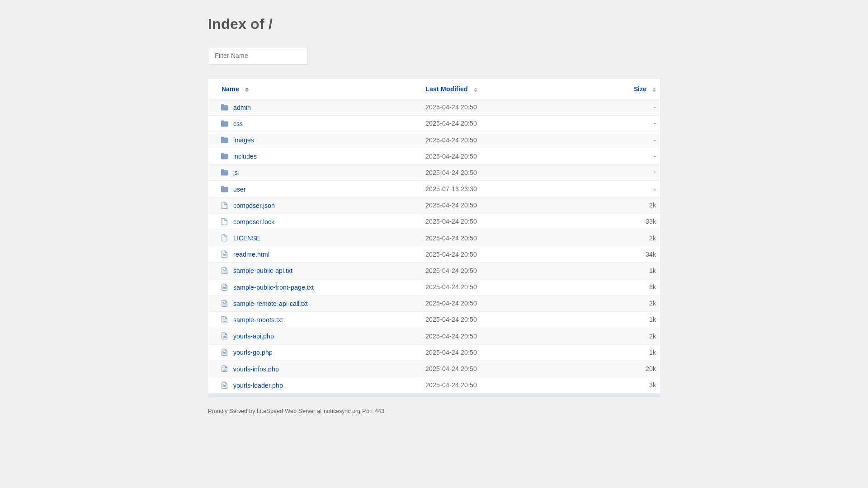Click the yourls-loader.php file icon
The width and height of the screenshot is (868, 488).
(x=224, y=385)
